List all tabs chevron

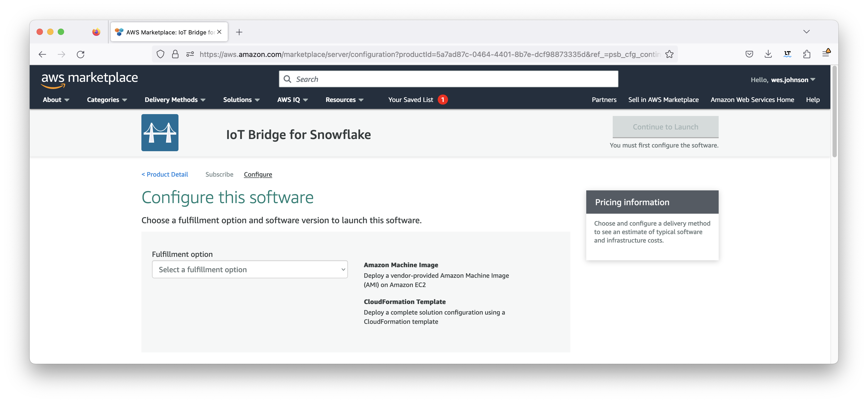click(x=806, y=32)
